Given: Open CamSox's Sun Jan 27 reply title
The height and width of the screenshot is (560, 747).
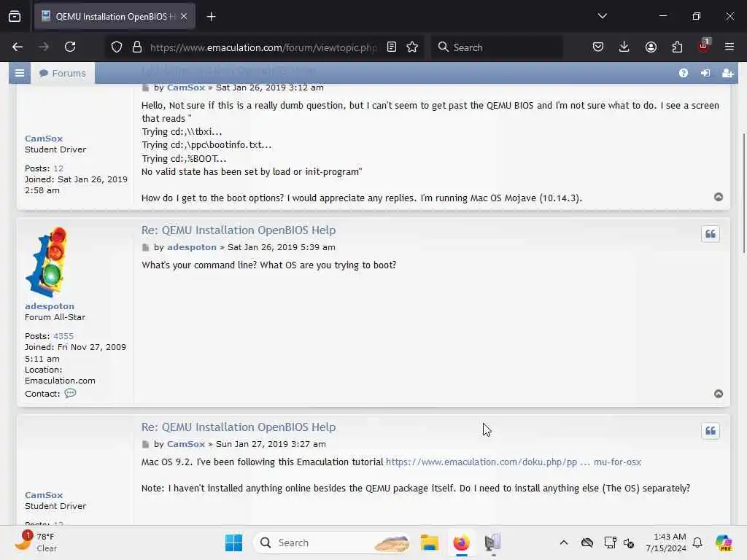Looking at the screenshot, I should pyautogui.click(x=239, y=427).
